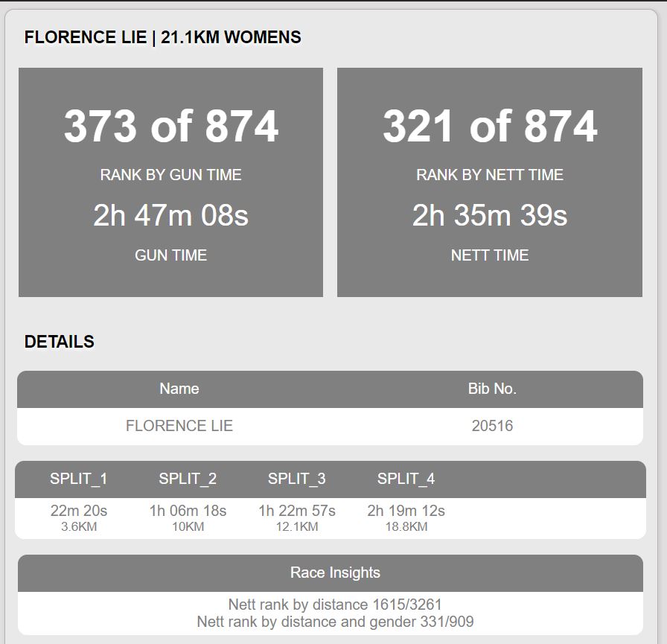Select the 373 of 874 gun rank

point(171,126)
